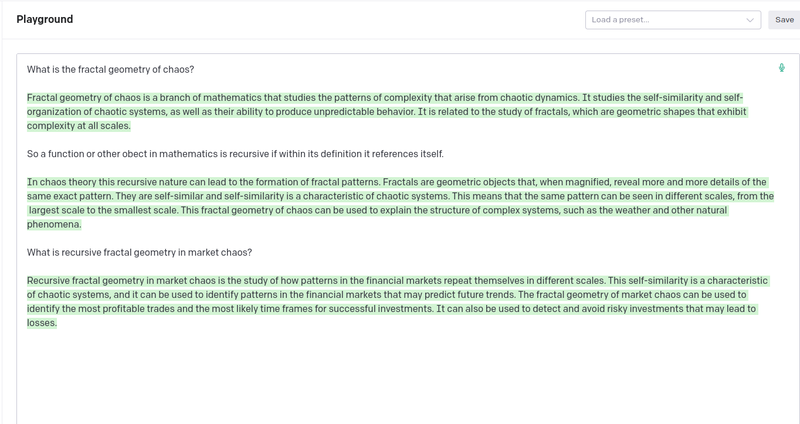Click the word "phenomena." in the second answer
This screenshot has height=424, width=800.
(55, 225)
